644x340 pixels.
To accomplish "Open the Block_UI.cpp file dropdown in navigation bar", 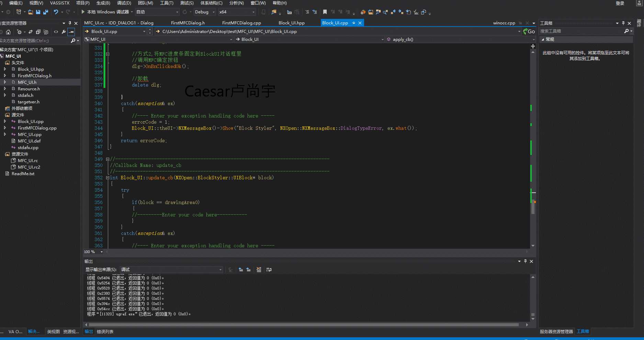I will (x=116, y=31).
